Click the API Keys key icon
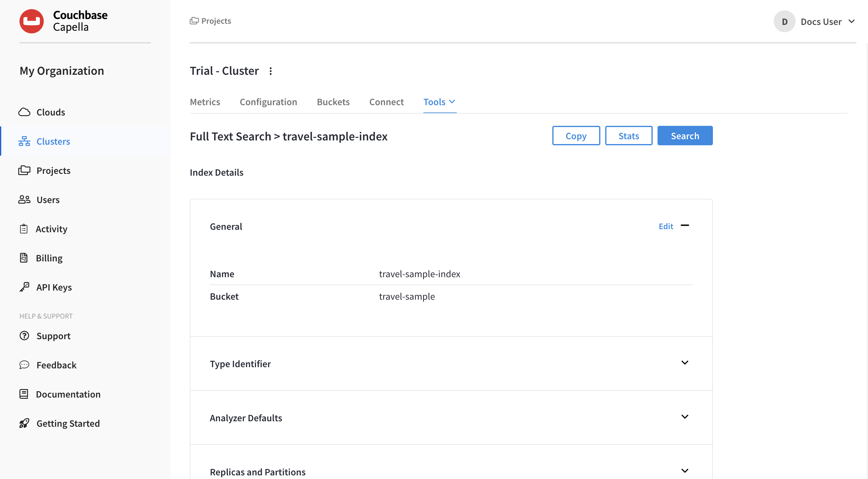Viewport: 868px width, 479px height. pos(24,287)
